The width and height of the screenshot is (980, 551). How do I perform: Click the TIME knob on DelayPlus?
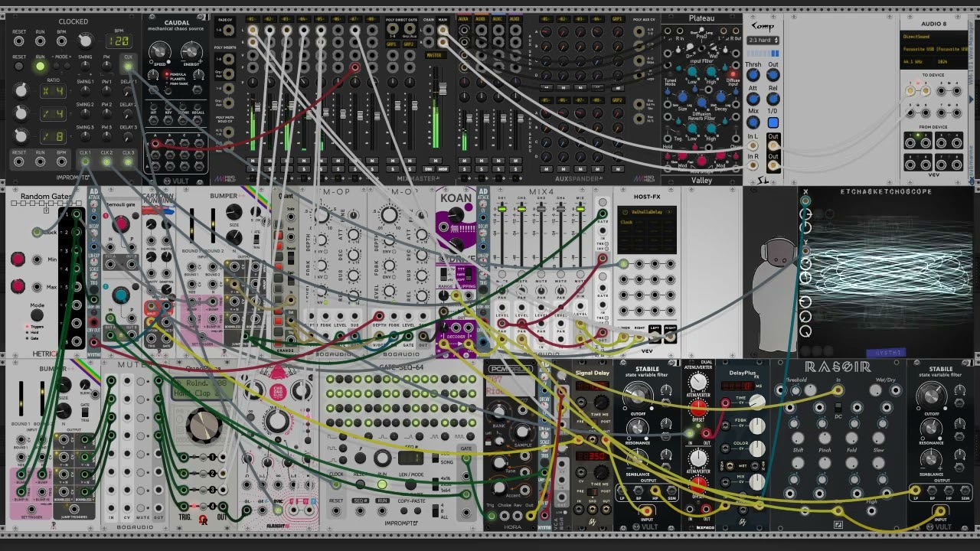click(756, 404)
